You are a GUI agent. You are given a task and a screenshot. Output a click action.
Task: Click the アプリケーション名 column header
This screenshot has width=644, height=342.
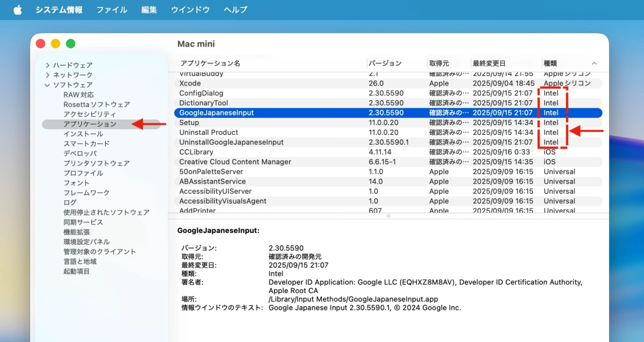[x=210, y=63]
